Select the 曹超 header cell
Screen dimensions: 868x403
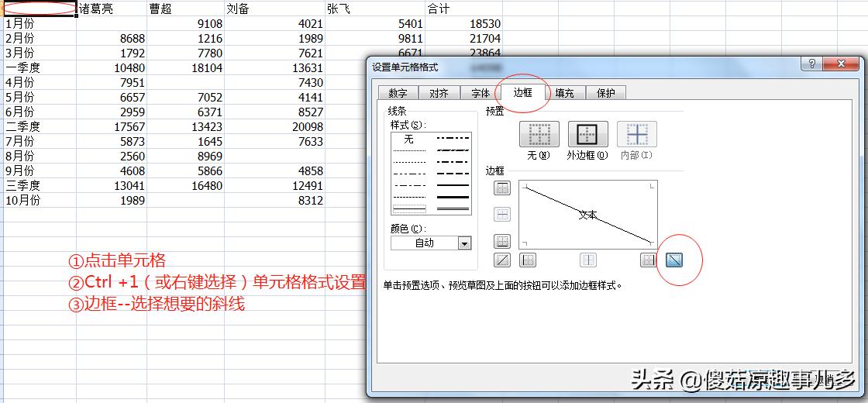click(185, 9)
